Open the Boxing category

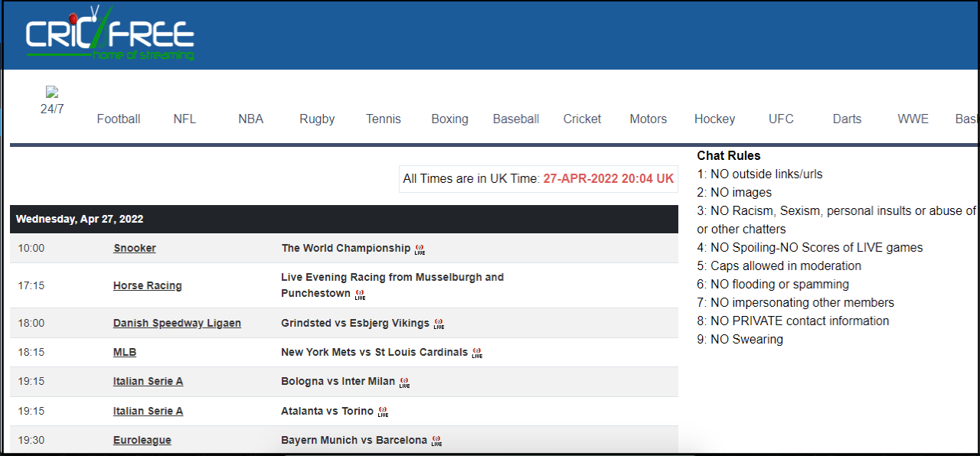tap(449, 119)
